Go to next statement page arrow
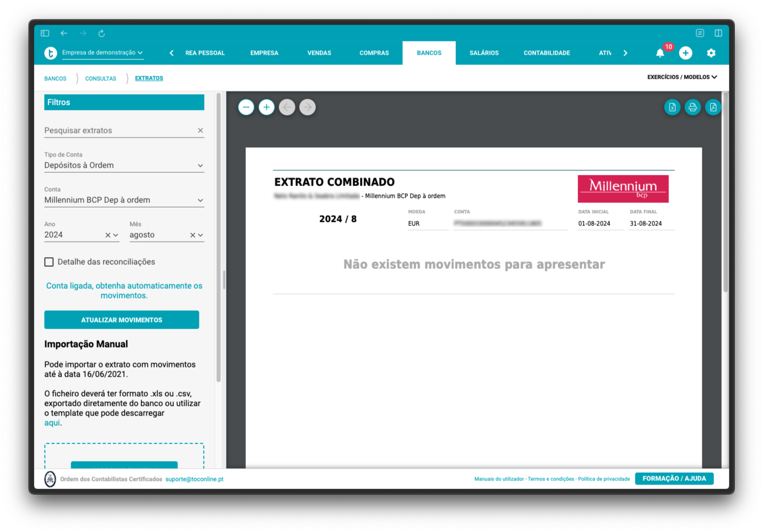 [x=308, y=107]
